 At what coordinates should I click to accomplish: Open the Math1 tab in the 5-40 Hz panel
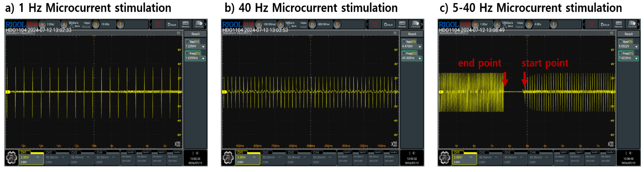561,158
